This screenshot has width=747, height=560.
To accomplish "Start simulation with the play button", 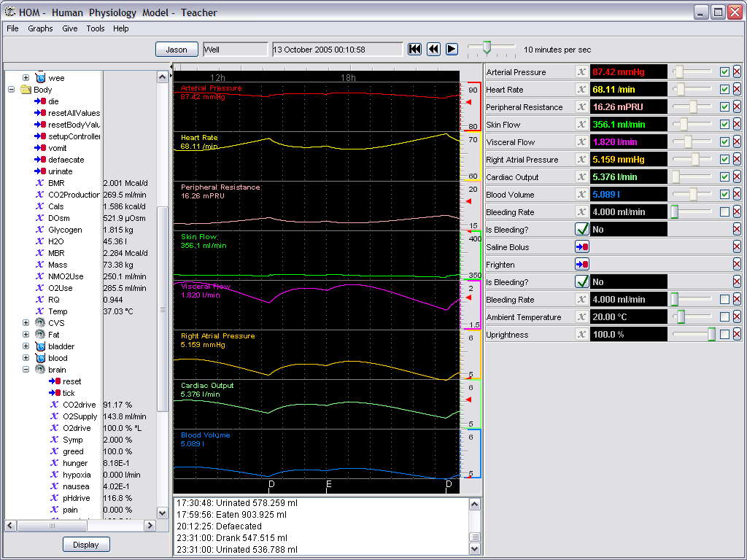I will pyautogui.click(x=452, y=49).
